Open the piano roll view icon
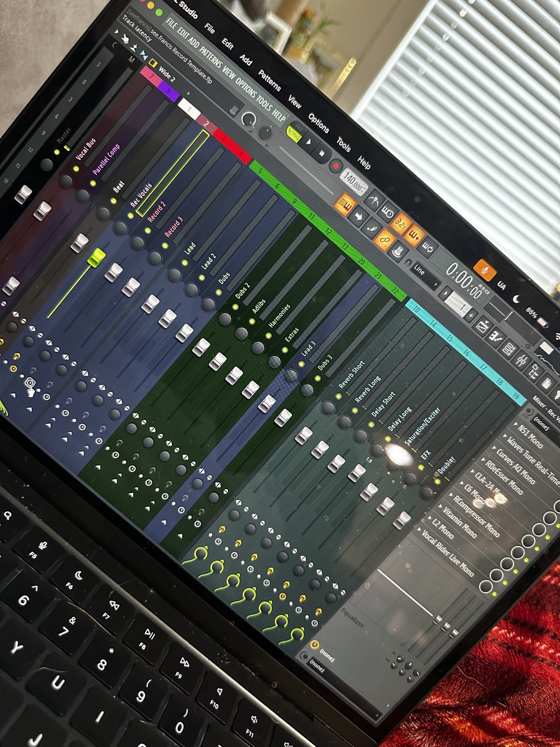The image size is (560, 747). coord(496,337)
